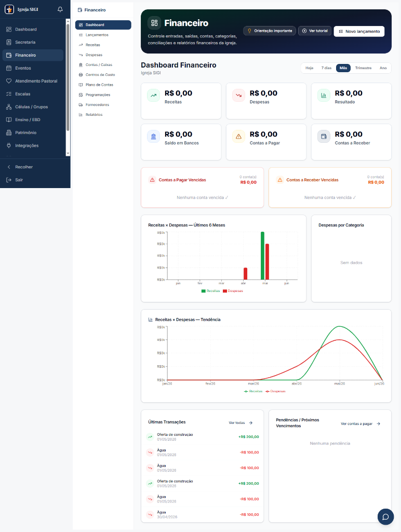Viewport: 401px width, 532px height.
Task: Select the 7 dias period tab
Action: tap(326, 68)
